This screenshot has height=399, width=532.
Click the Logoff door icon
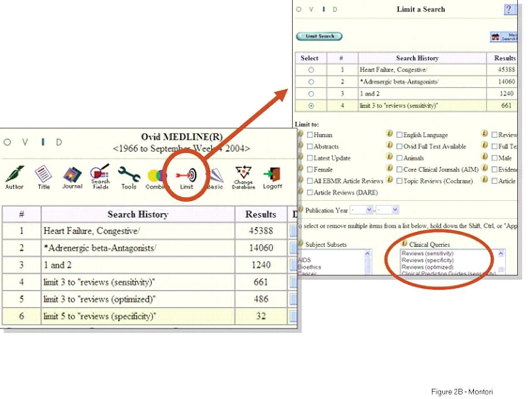(x=272, y=177)
